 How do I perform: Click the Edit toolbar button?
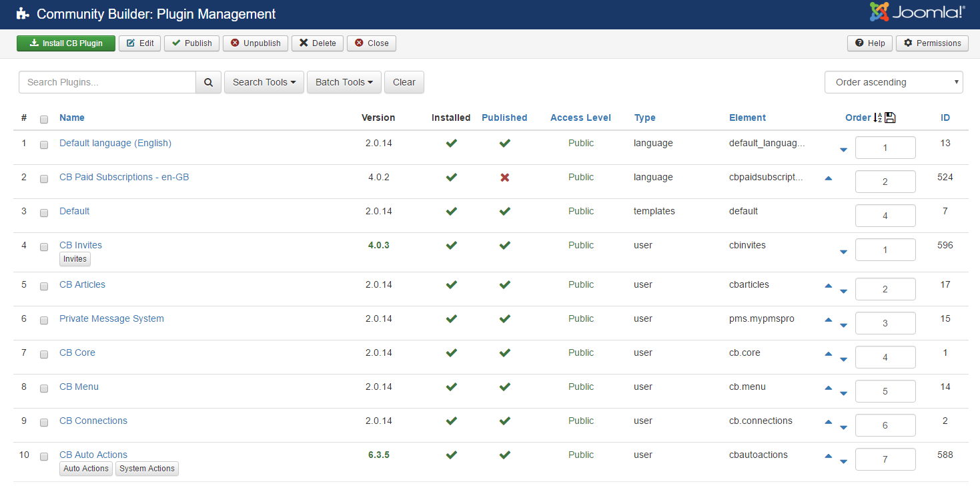[x=140, y=43]
